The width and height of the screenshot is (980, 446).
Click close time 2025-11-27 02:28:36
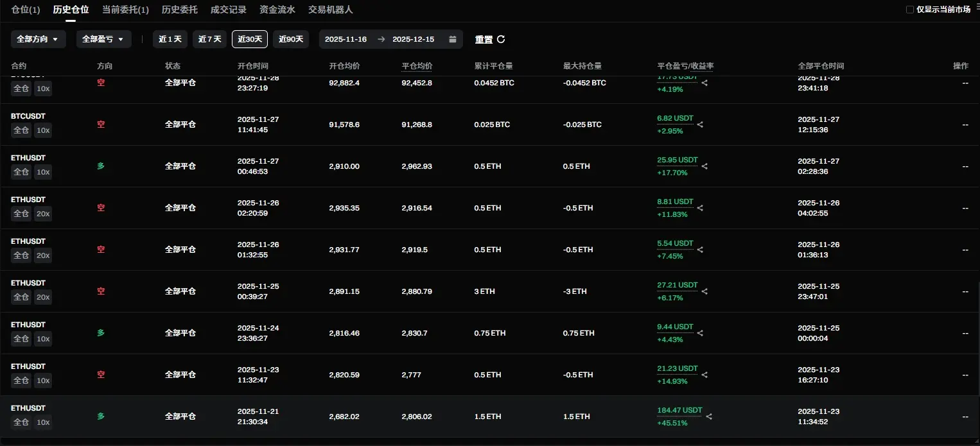point(819,166)
